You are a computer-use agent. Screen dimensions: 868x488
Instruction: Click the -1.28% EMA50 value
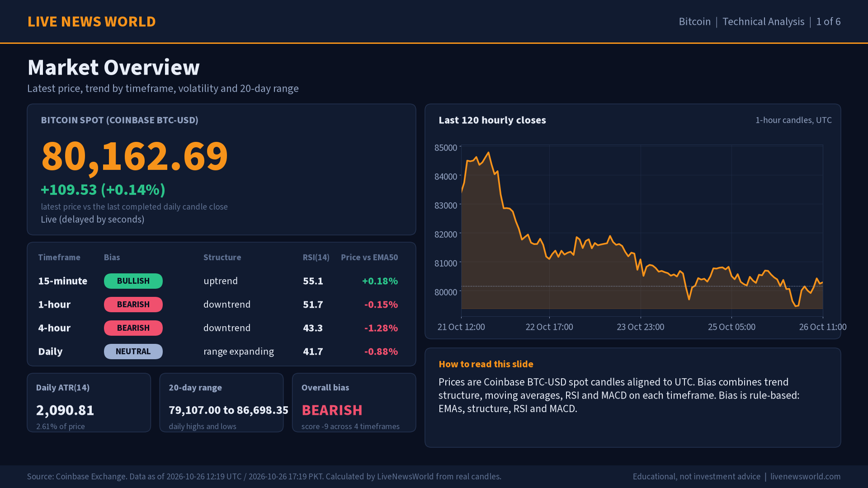coord(381,328)
